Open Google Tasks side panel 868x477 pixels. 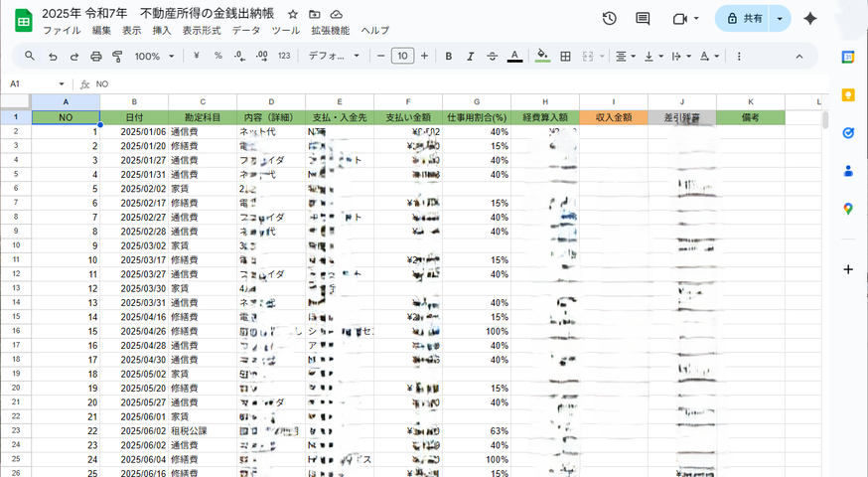click(x=848, y=133)
